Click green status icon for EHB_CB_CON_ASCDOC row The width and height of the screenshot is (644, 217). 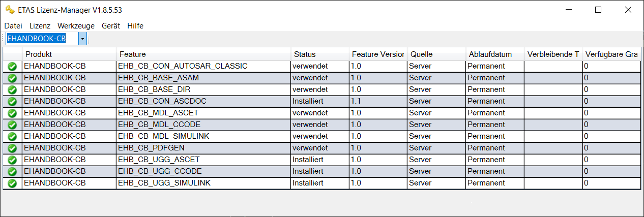click(x=12, y=101)
